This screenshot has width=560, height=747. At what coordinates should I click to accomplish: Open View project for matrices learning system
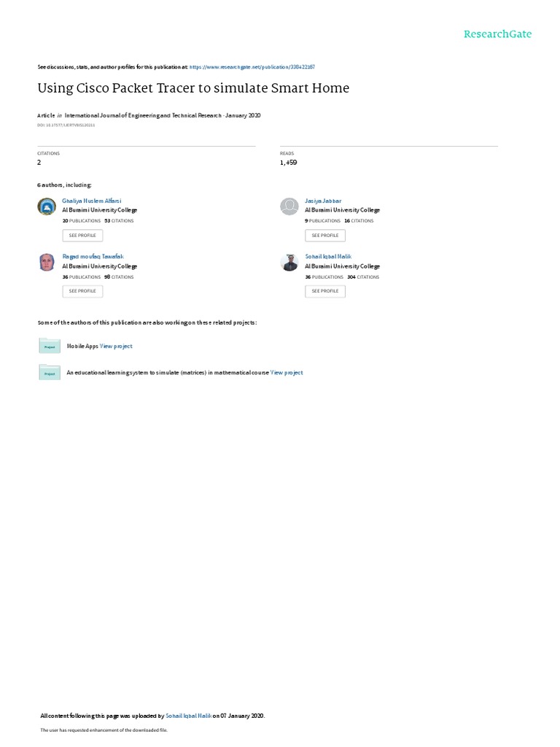pyautogui.click(x=287, y=373)
